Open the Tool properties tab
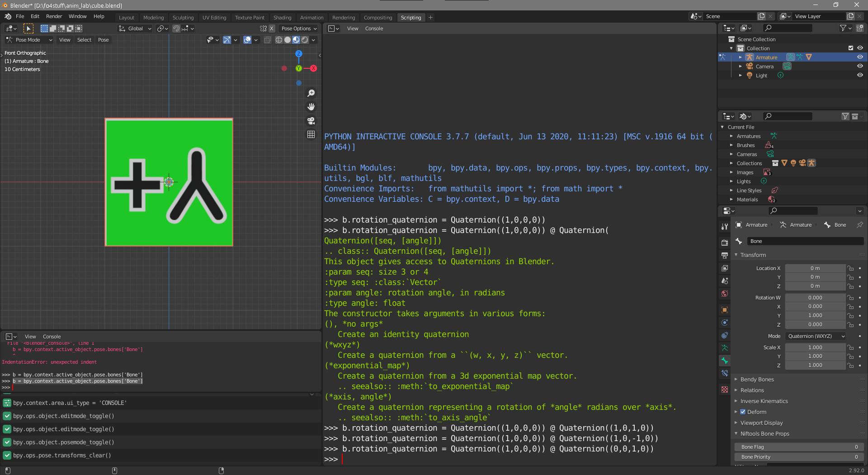This screenshot has width=868, height=475. [x=725, y=226]
